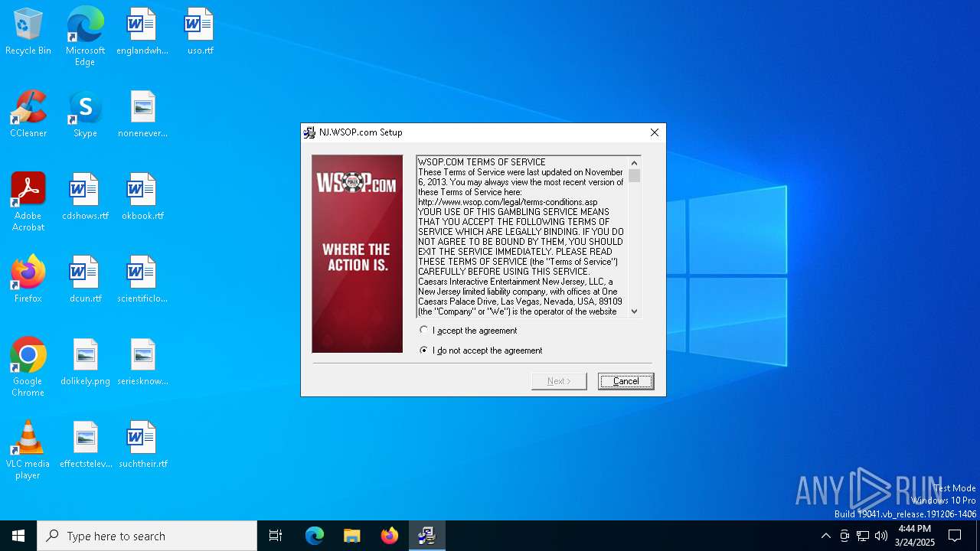This screenshot has width=980, height=551.
Task: Open File Explorer from the taskbar
Action: click(x=351, y=536)
